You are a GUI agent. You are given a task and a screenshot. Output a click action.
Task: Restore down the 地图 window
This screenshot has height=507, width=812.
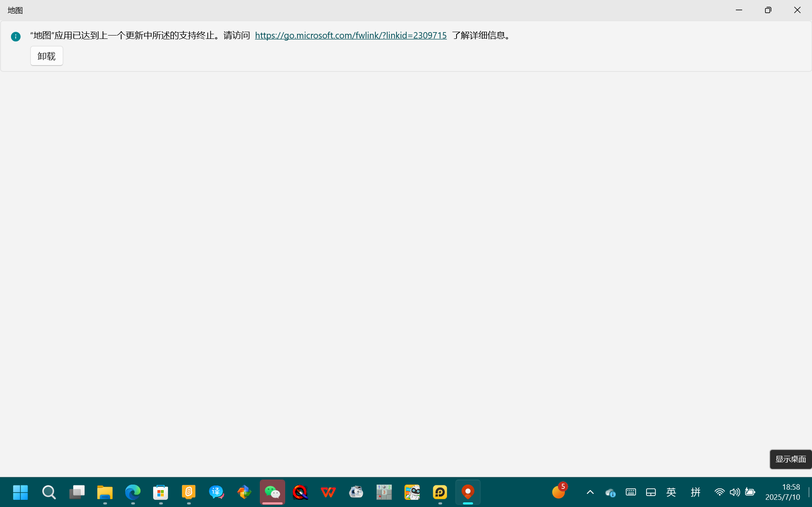click(768, 10)
